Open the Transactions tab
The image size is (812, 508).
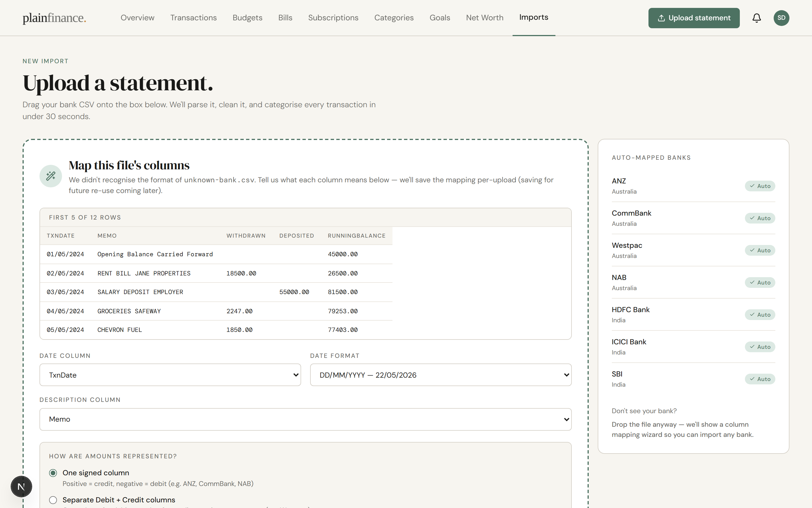[x=194, y=18]
